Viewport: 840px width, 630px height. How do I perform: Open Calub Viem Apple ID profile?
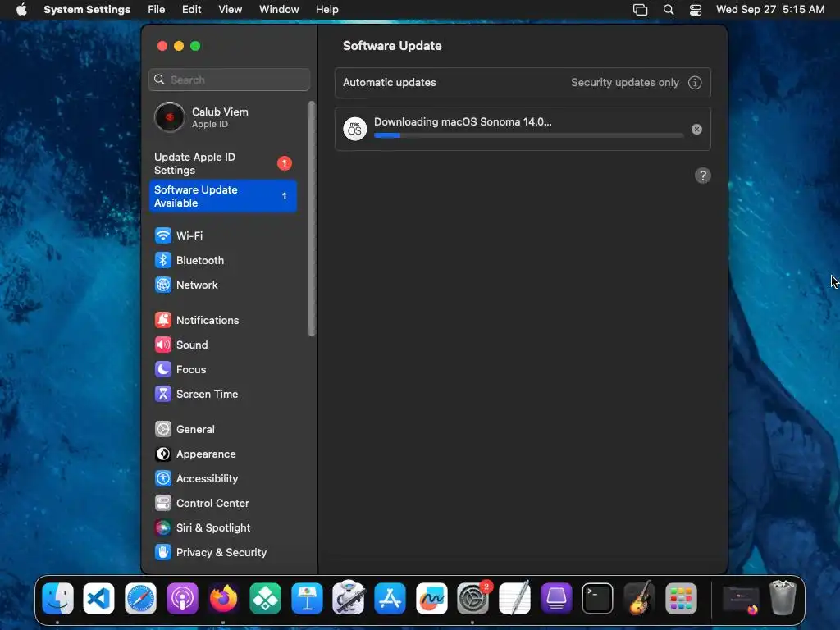pyautogui.click(x=223, y=117)
